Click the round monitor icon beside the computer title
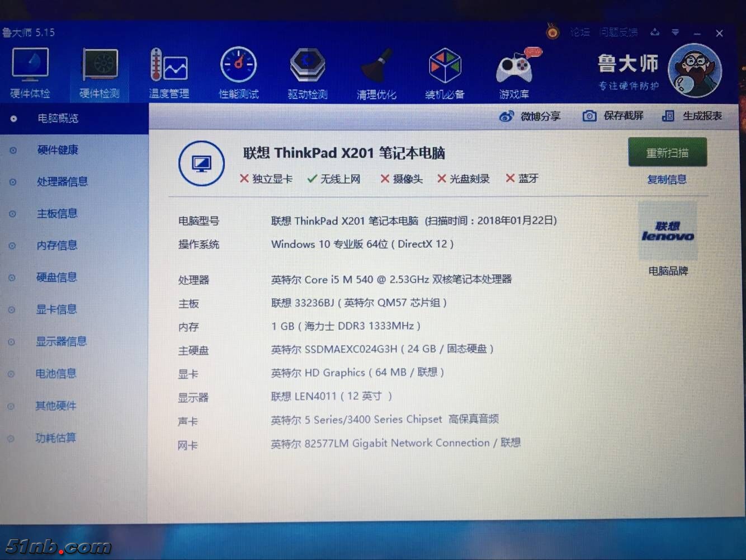Image resolution: width=746 pixels, height=560 pixels. click(x=201, y=163)
